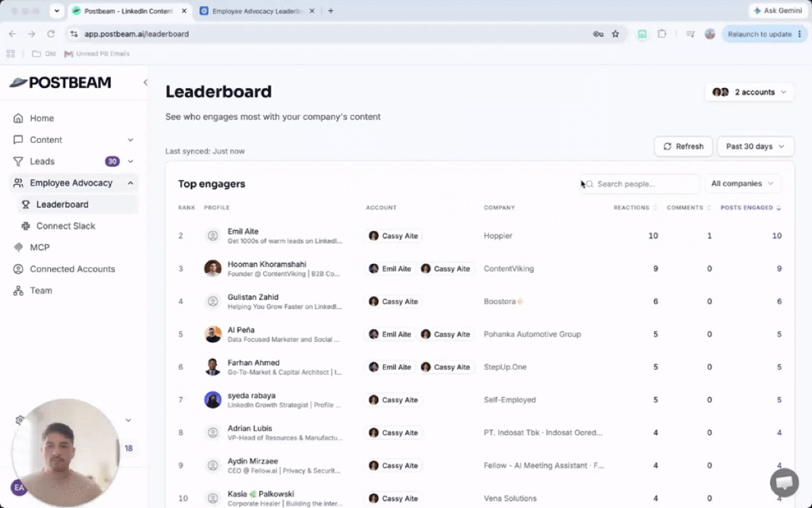Open a new browser tab with plus

330,11
